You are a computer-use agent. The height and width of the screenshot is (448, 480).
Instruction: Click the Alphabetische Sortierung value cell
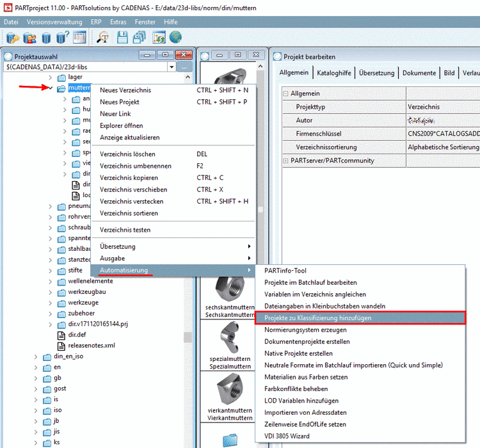tap(443, 147)
